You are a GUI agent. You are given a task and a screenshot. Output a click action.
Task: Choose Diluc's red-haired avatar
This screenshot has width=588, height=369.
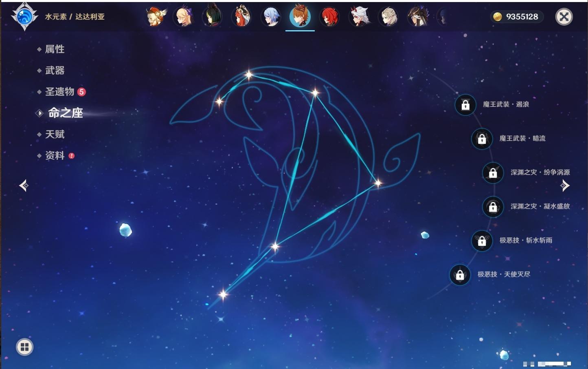pos(329,17)
